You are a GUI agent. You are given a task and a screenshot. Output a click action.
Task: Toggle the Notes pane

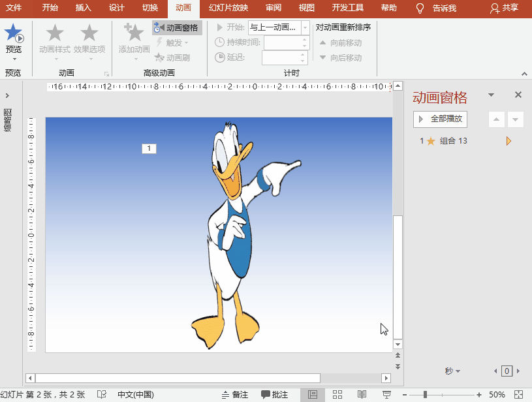pos(235,395)
